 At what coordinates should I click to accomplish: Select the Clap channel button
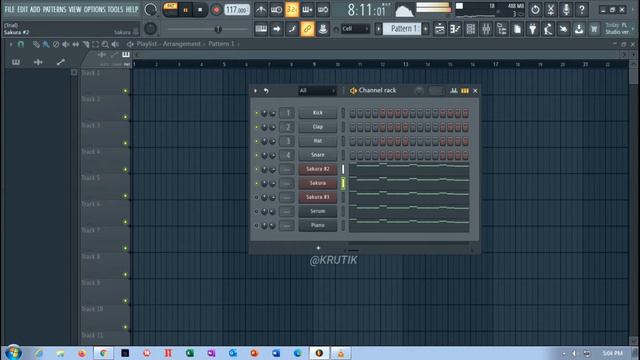click(x=318, y=127)
